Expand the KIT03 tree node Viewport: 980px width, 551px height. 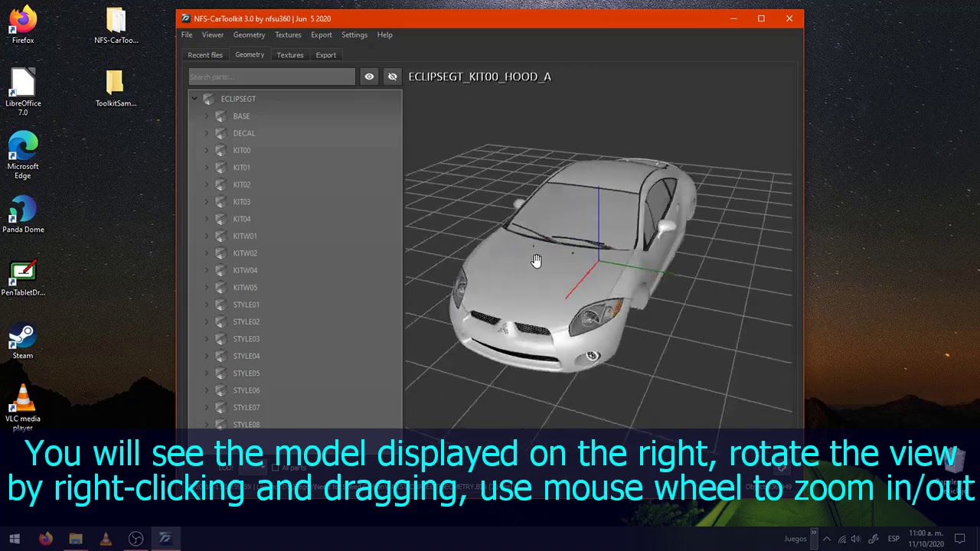pos(207,202)
